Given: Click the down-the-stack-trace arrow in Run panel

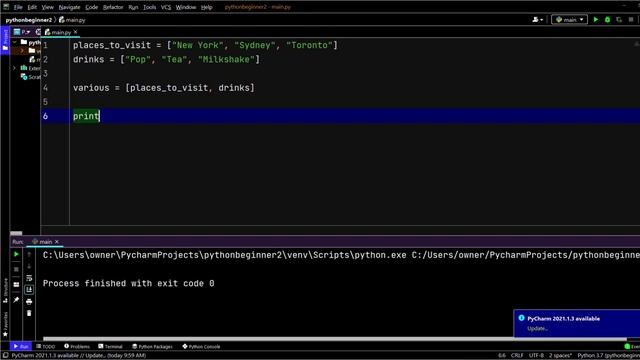Looking at the screenshot, I should click(29, 267).
